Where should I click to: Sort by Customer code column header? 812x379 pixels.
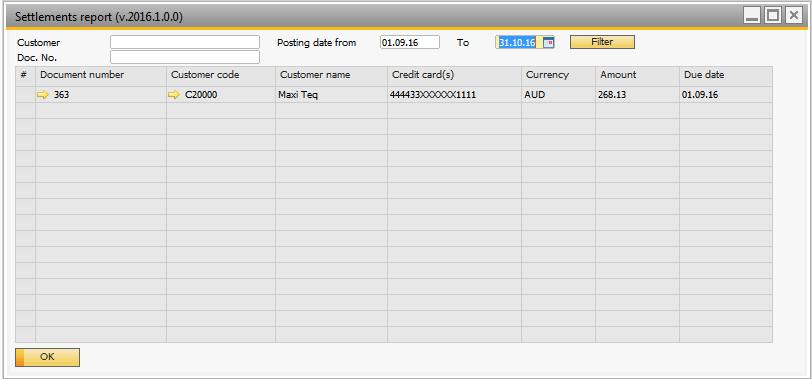[221, 76]
